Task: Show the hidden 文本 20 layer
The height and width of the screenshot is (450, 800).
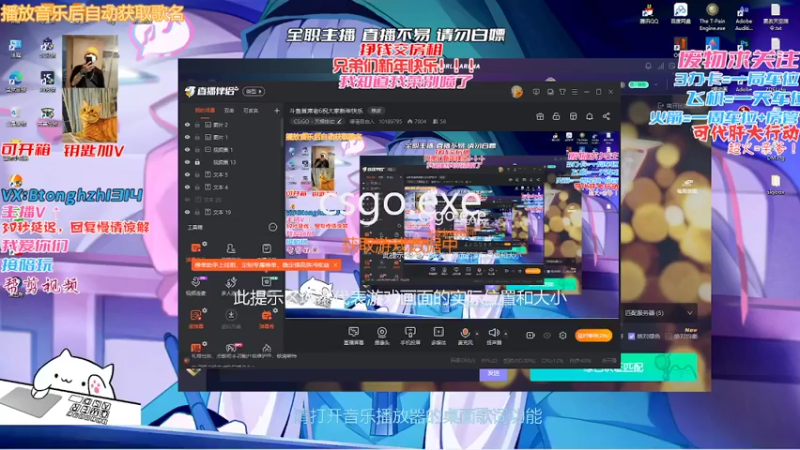Action: point(187,199)
